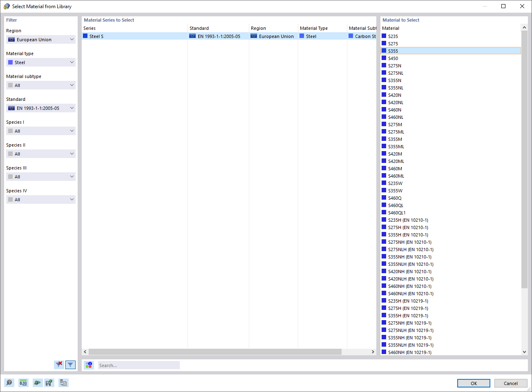Cancel the material library dialog
Image resolution: width=532 pixels, height=392 pixels.
(511, 383)
